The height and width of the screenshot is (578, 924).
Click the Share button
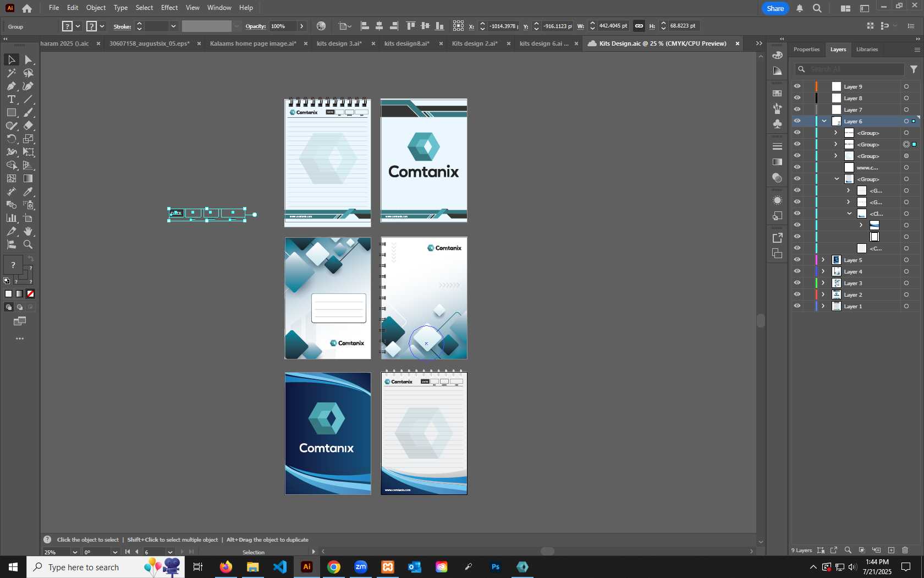click(775, 8)
